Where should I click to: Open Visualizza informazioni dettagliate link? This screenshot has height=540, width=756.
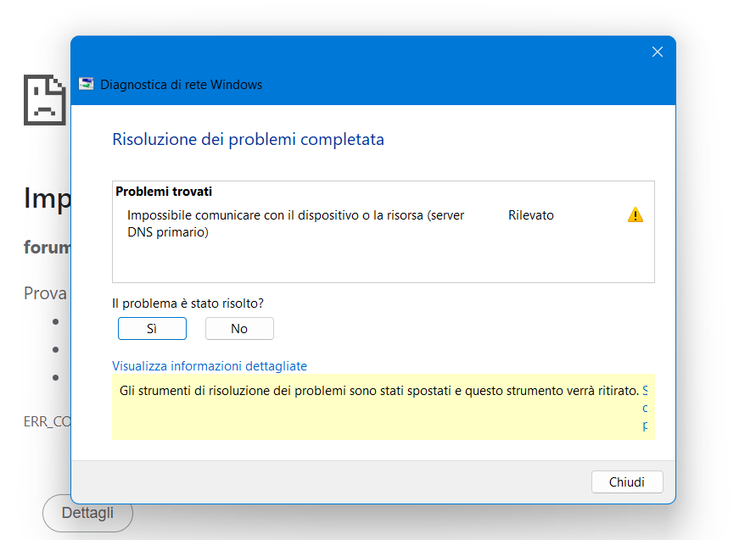click(x=210, y=366)
